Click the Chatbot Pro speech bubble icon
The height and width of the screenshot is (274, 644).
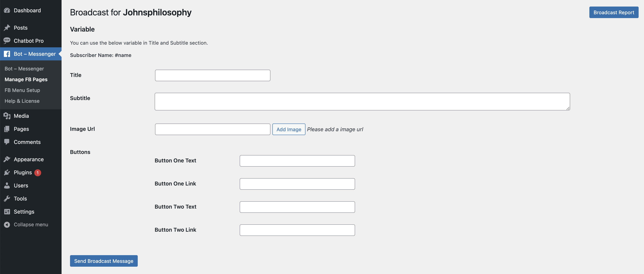[7, 40]
